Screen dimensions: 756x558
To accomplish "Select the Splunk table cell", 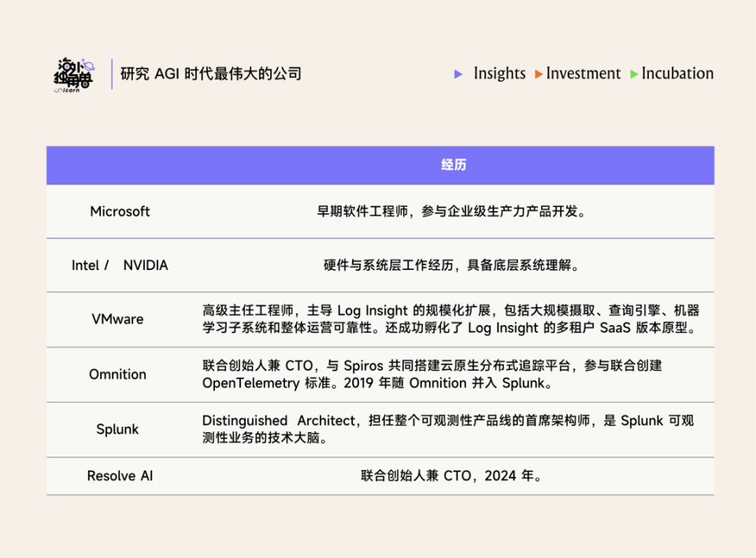I will coord(117,430).
